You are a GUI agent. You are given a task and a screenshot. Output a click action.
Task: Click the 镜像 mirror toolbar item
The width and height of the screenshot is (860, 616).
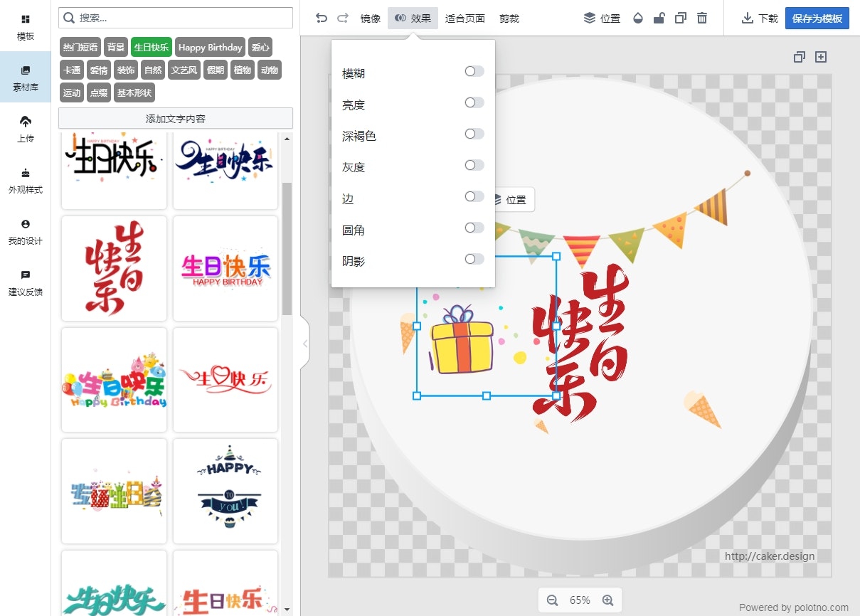[x=371, y=18]
